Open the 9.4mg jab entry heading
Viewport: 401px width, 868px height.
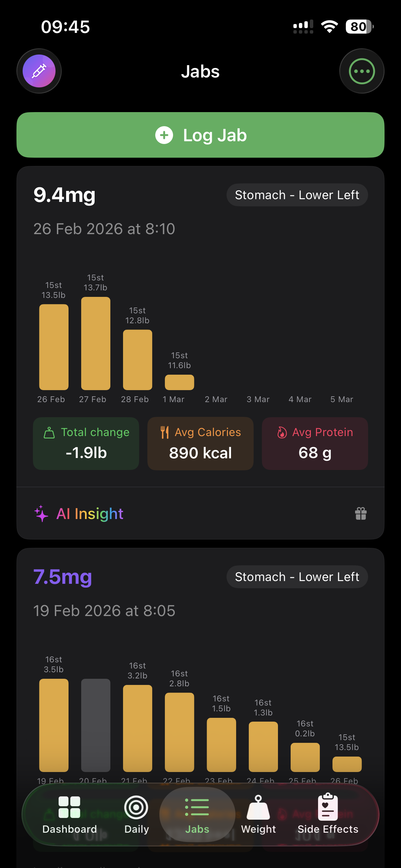(64, 195)
